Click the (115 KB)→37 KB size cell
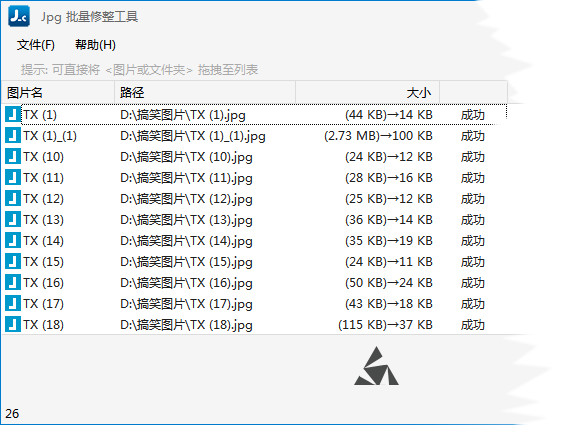This screenshot has width=561, height=425. tap(385, 324)
